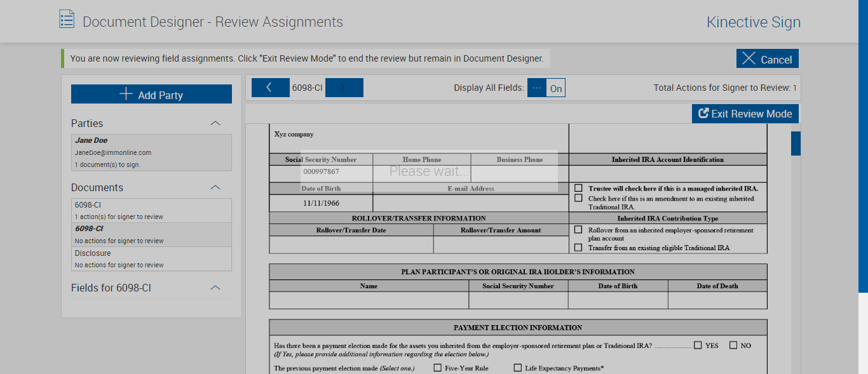Viewport: 868px width, 374px height.
Task: Click the Cancel button
Action: (768, 58)
